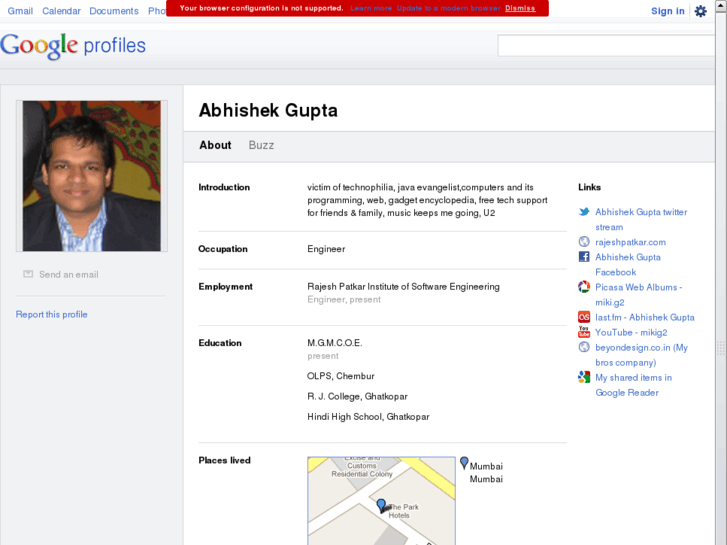Screen dimensions: 727x545
Task: Open the settings gear icon
Action: pyautogui.click(x=700, y=11)
